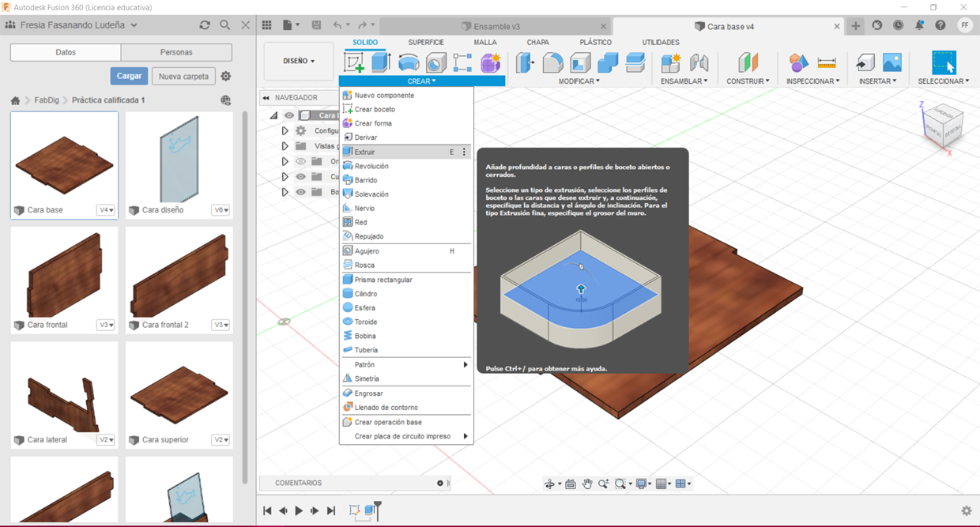Click the ViewCube in the viewport corner

pos(942,124)
